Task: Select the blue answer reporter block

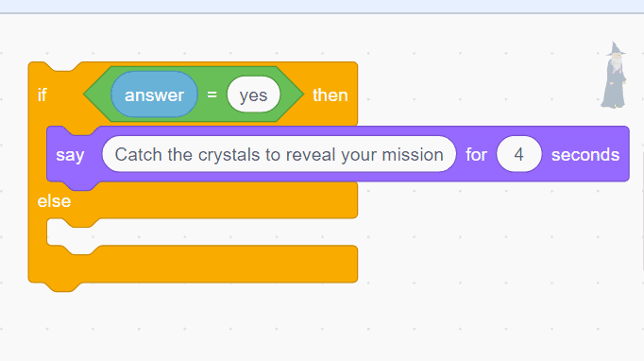Action: [x=154, y=95]
